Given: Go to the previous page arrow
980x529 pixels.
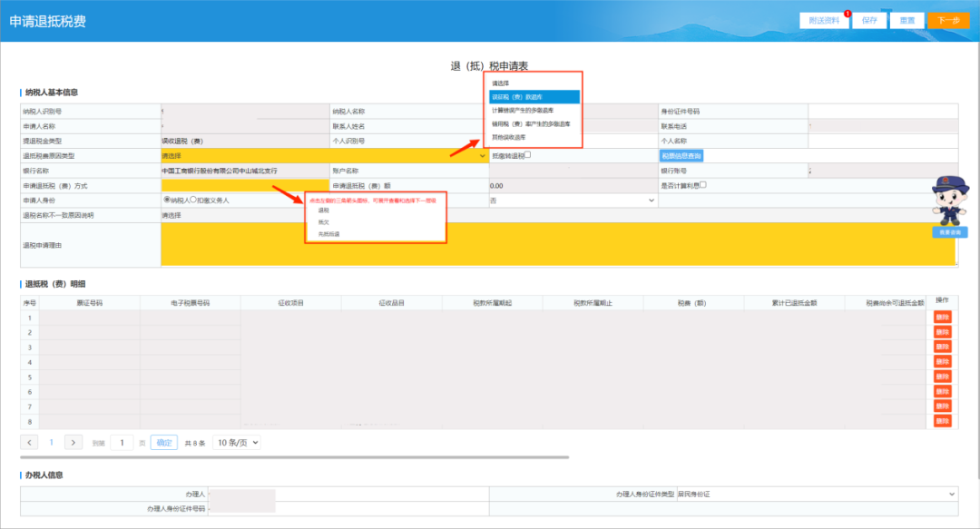Looking at the screenshot, I should [29, 443].
